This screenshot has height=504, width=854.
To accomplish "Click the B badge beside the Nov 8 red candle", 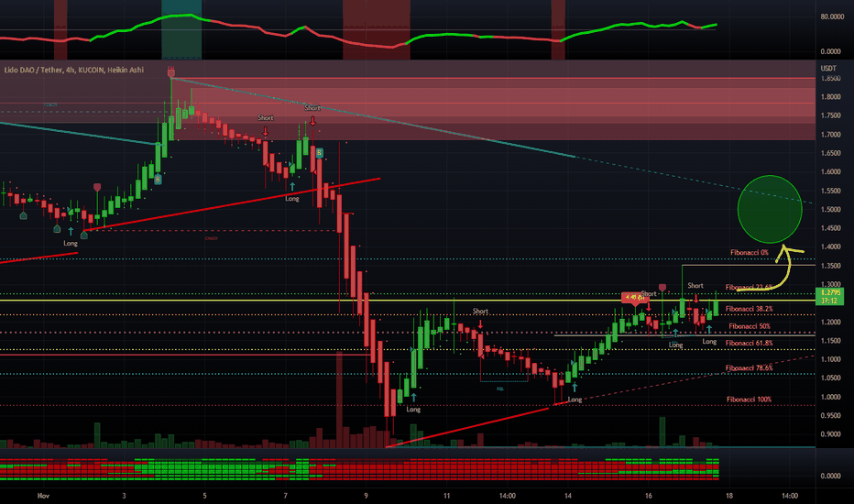I will click(x=320, y=153).
